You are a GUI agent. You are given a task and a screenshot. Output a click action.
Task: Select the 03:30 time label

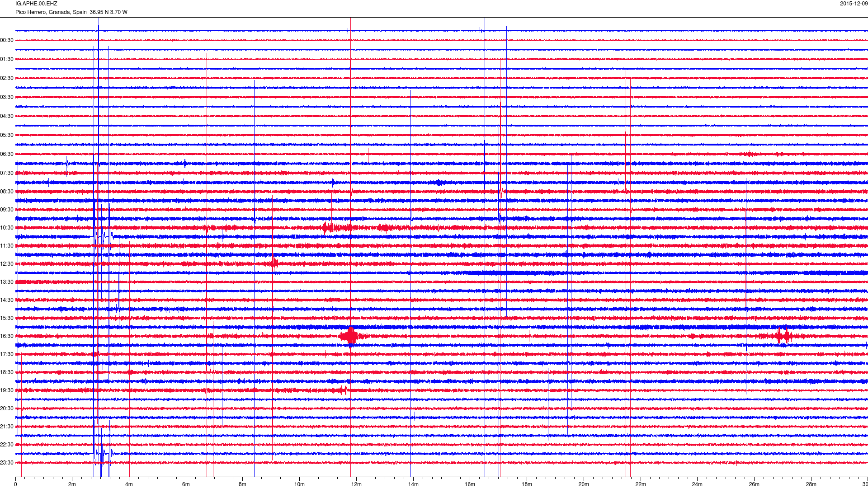coord(7,97)
